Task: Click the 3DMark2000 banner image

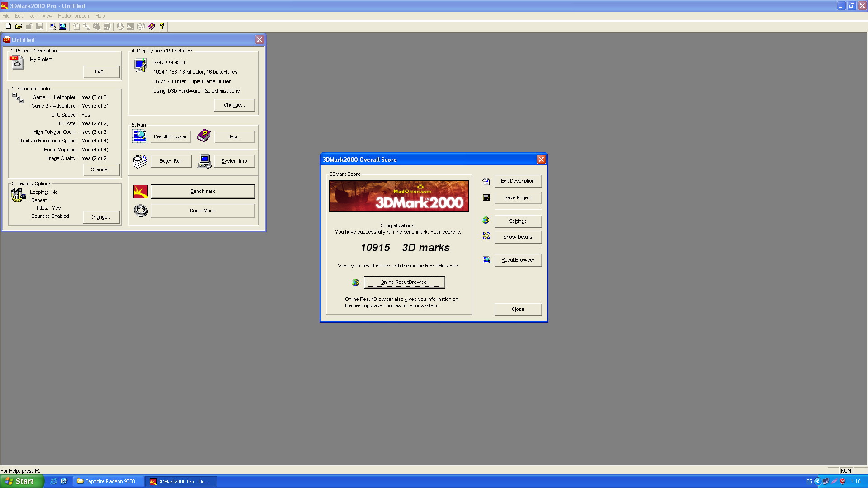Action: pos(399,196)
